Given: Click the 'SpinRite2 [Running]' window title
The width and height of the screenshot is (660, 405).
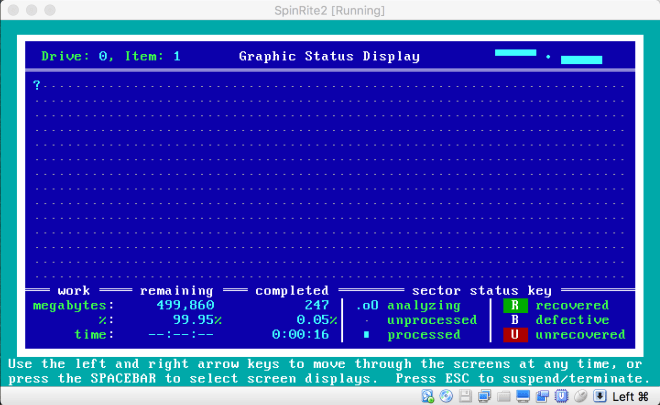Looking at the screenshot, I should tap(330, 9).
